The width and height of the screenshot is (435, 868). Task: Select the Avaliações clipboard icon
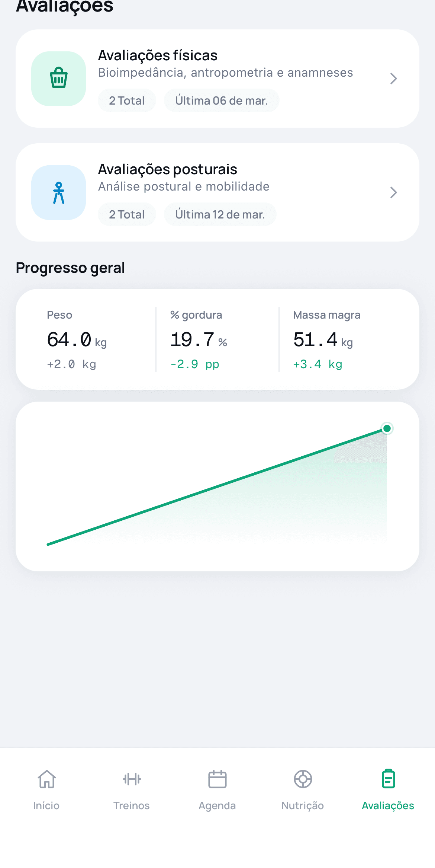click(x=388, y=779)
